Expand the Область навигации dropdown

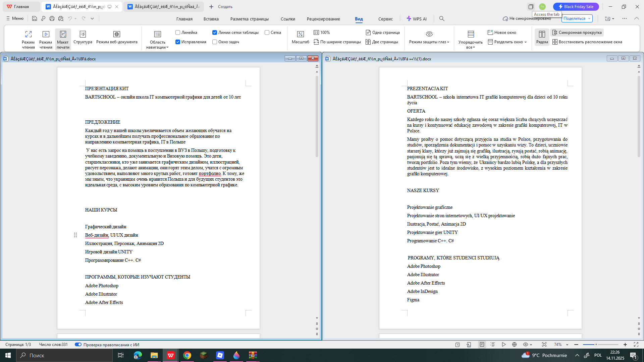pyautogui.click(x=157, y=40)
